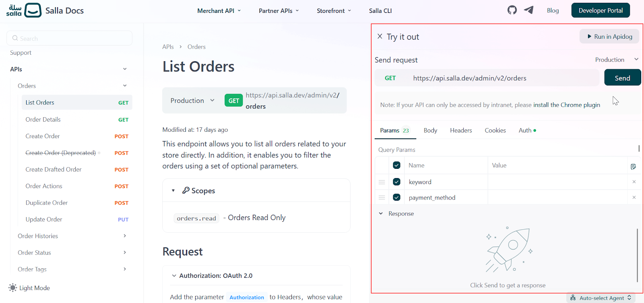Grab the keyword row drag handle

(382, 182)
